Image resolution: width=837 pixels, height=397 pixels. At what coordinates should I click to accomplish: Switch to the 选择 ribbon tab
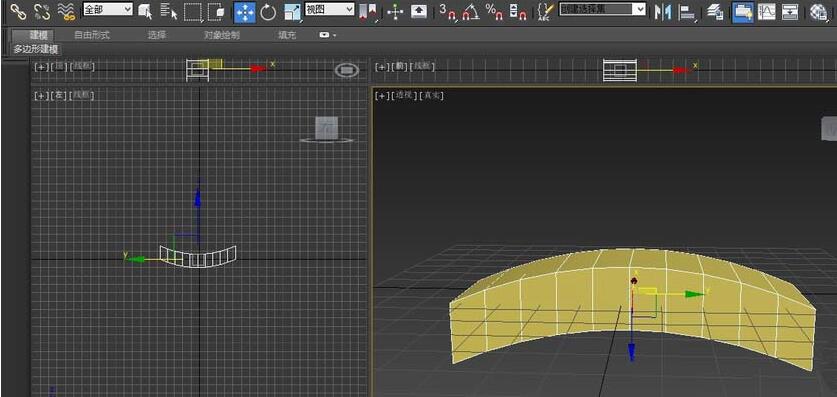click(157, 35)
